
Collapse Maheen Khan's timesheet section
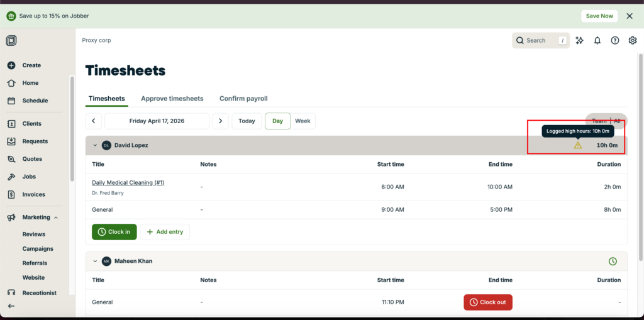tap(95, 262)
